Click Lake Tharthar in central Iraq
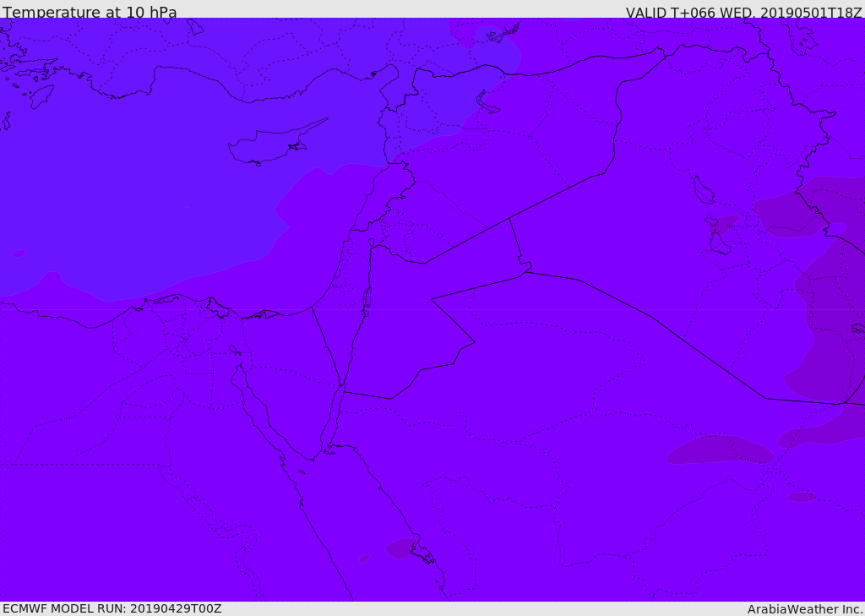The width and height of the screenshot is (865, 616). tap(704, 190)
